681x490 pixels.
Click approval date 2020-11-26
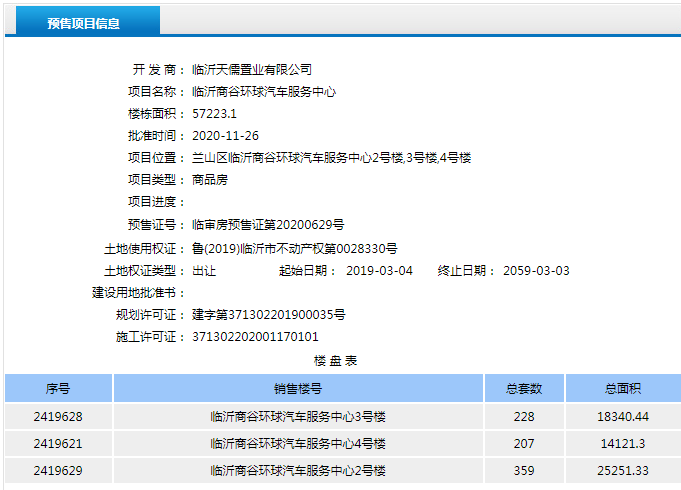click(225, 136)
